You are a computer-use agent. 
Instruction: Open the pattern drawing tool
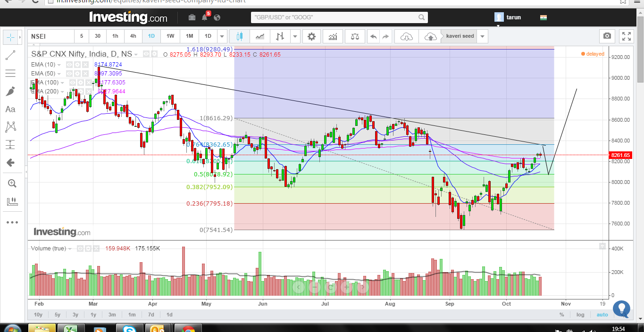click(x=10, y=126)
